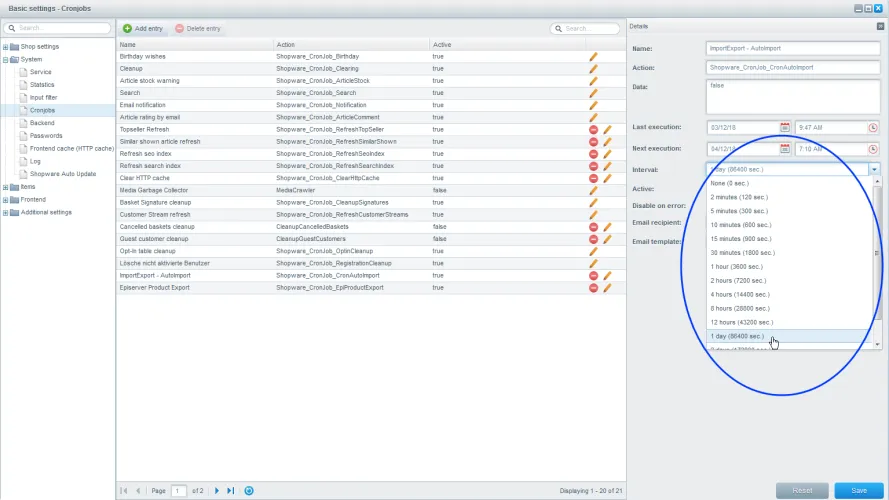Image resolution: width=889 pixels, height=500 pixels.
Task: Sort by Action column header
Action: [352, 44]
